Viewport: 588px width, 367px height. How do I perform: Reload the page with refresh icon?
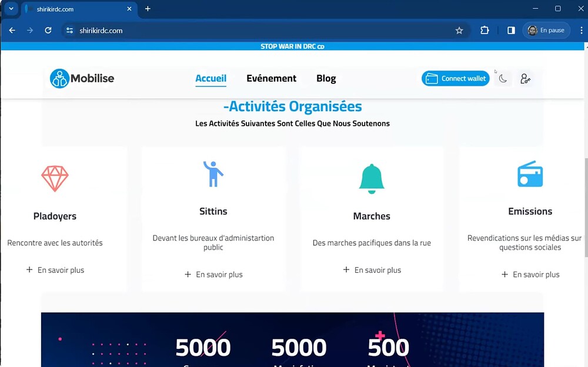tap(48, 31)
